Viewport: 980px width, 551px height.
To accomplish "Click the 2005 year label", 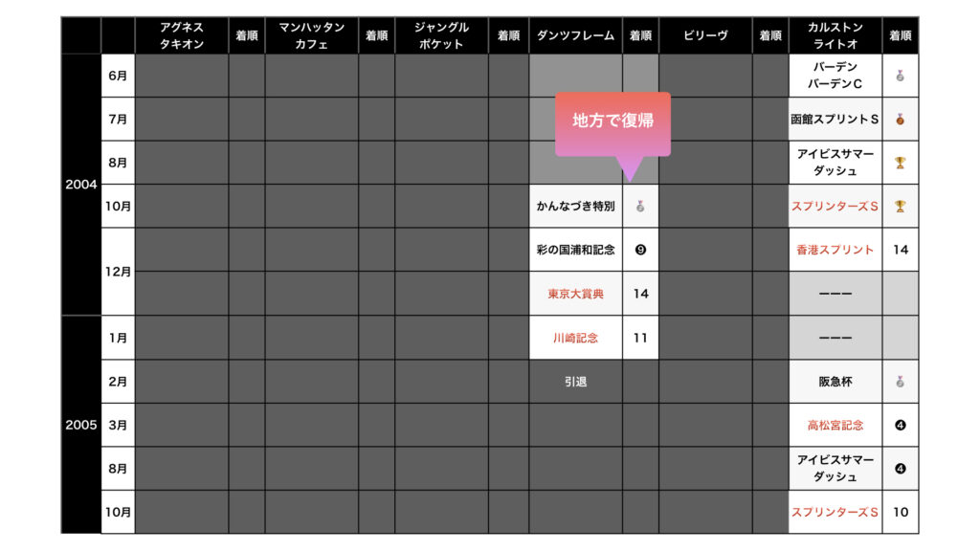I will [81, 425].
